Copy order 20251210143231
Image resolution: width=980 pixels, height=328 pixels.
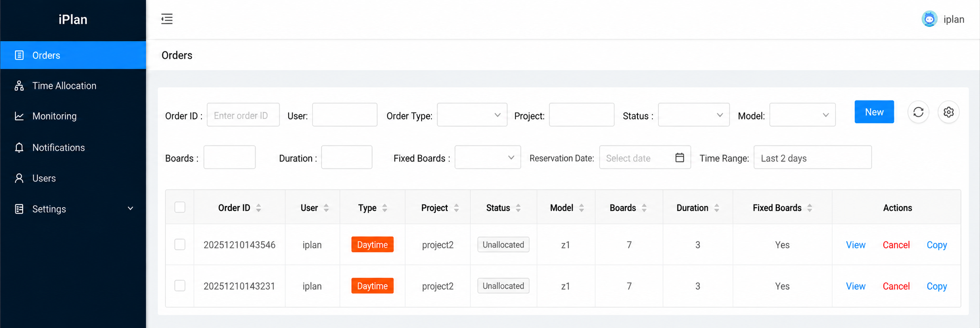pos(937,286)
